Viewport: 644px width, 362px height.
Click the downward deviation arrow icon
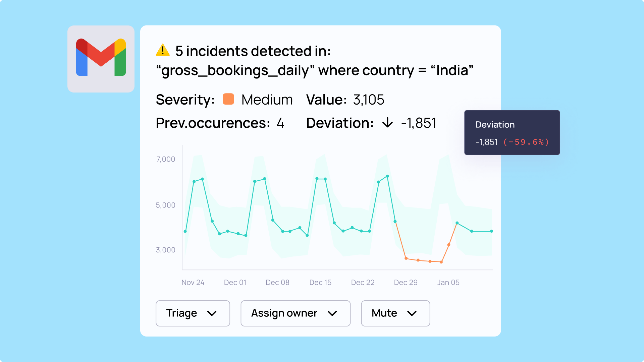pos(387,123)
